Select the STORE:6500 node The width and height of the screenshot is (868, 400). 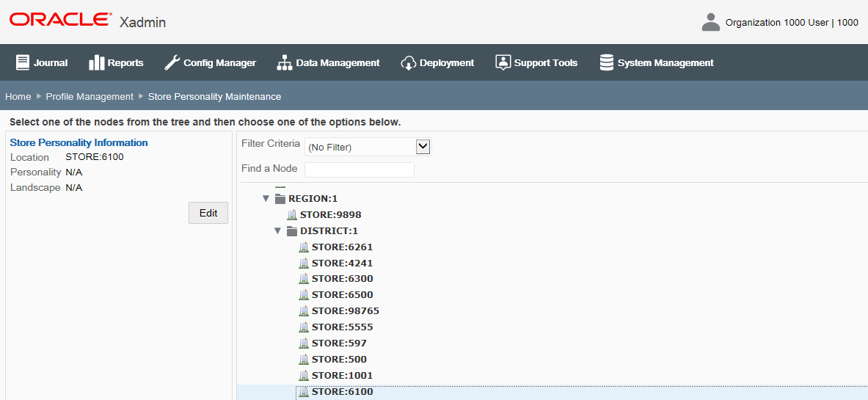[x=342, y=294]
